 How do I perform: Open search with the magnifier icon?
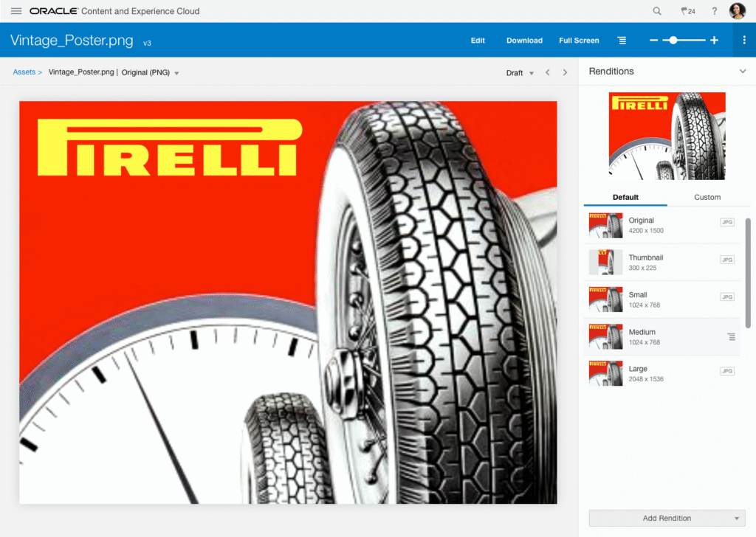[657, 11]
